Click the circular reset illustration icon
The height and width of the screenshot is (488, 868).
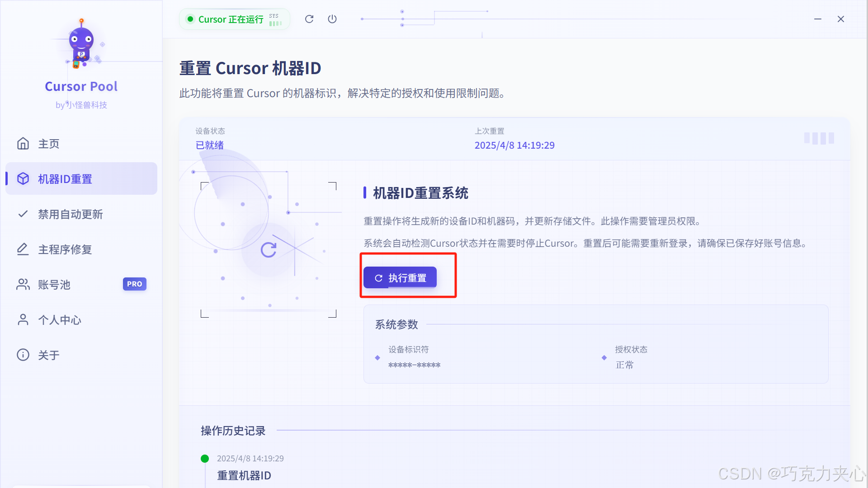point(269,250)
